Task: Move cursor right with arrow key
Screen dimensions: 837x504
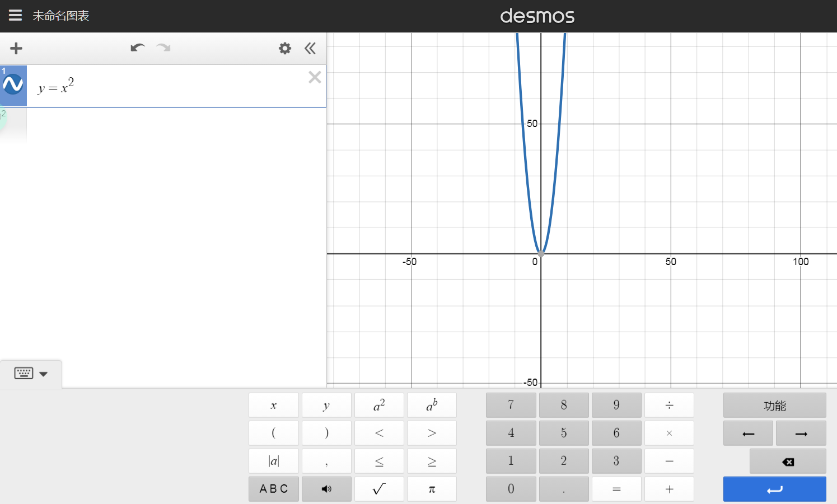Action: click(x=801, y=434)
